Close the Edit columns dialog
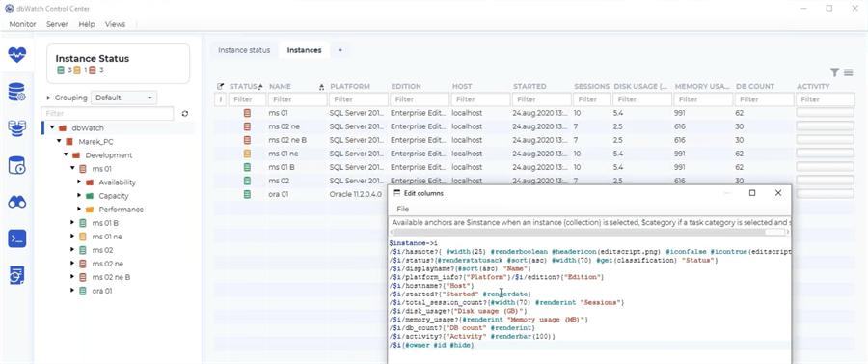868x364 pixels. point(778,193)
